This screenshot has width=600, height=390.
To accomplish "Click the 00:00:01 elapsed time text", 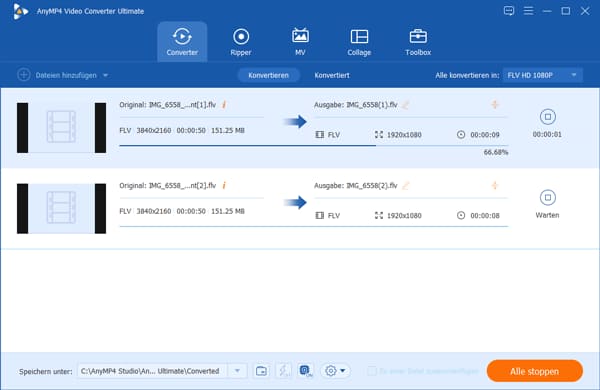I will 547,134.
